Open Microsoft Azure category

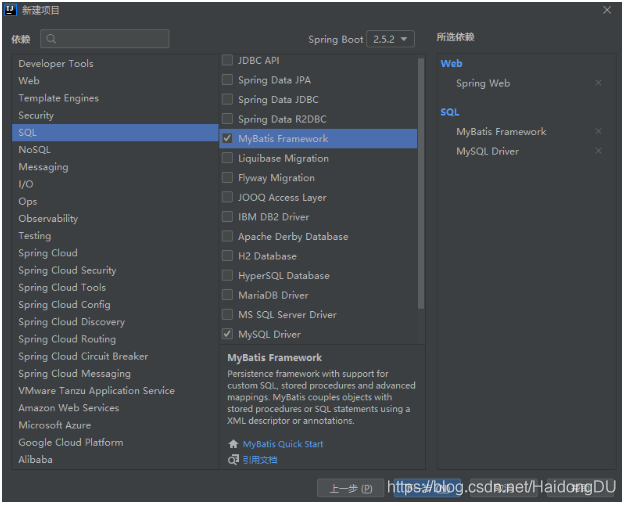tap(115, 425)
